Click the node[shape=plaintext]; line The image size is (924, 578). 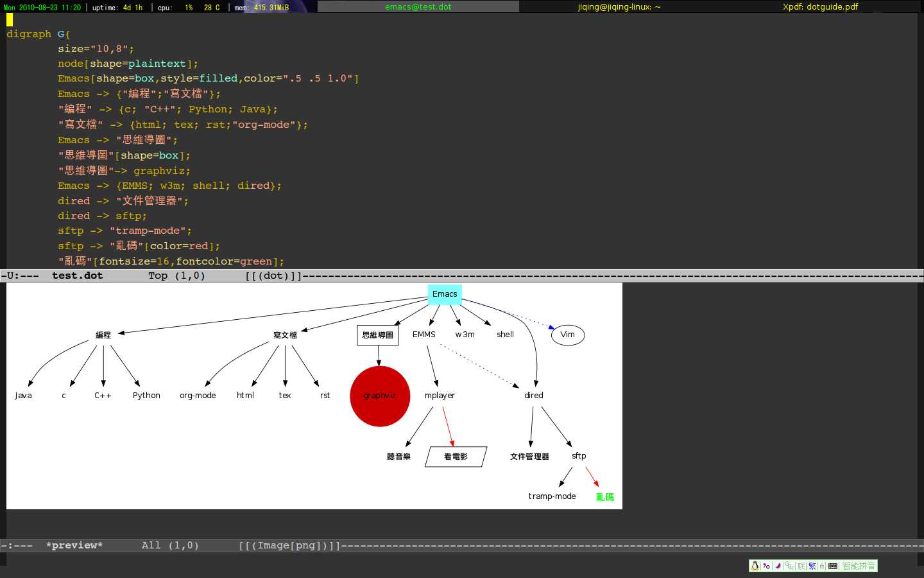[128, 64]
